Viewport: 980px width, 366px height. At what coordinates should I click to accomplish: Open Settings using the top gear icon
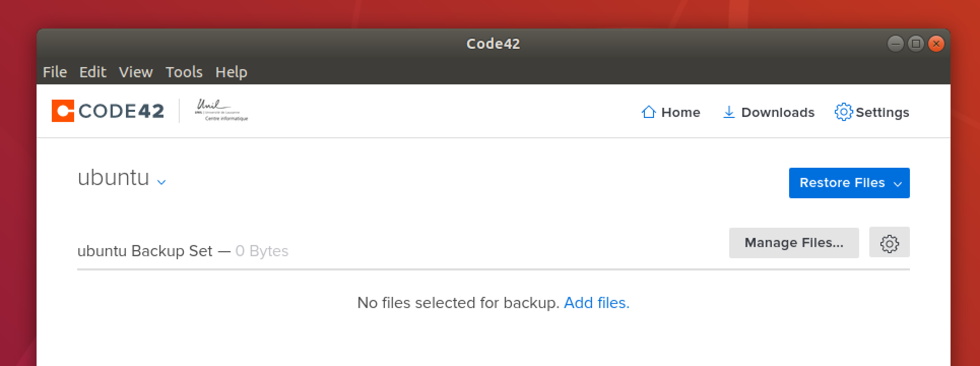point(843,112)
